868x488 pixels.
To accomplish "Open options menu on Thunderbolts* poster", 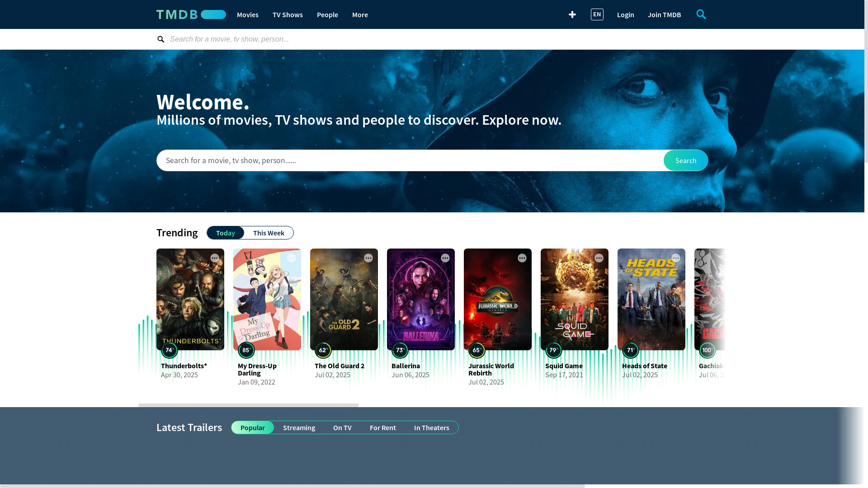I will pyautogui.click(x=215, y=258).
